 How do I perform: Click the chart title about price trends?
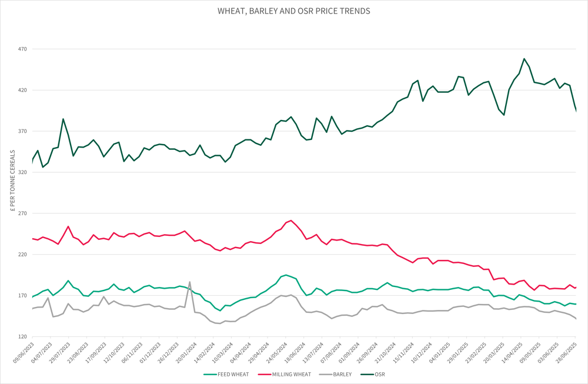click(294, 11)
